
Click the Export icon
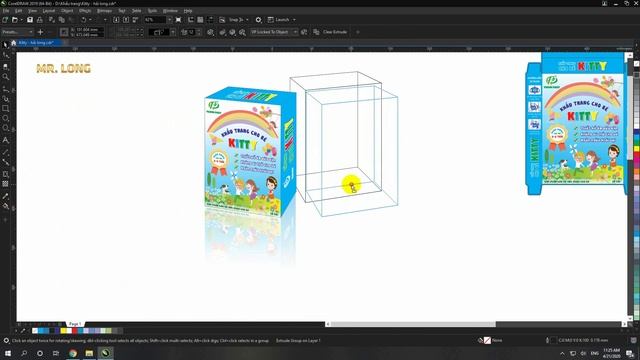click(x=126, y=20)
